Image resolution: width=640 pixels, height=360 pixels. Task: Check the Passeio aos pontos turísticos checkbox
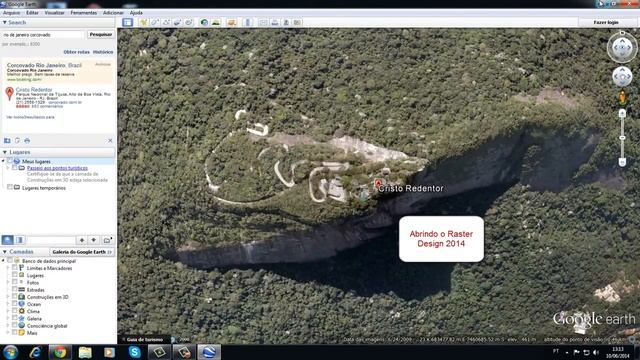coord(15,168)
